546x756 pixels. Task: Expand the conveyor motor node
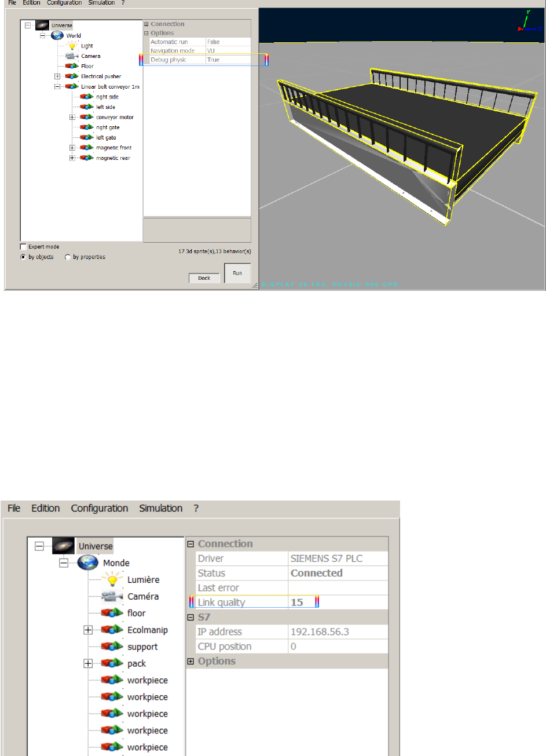pos(72,117)
